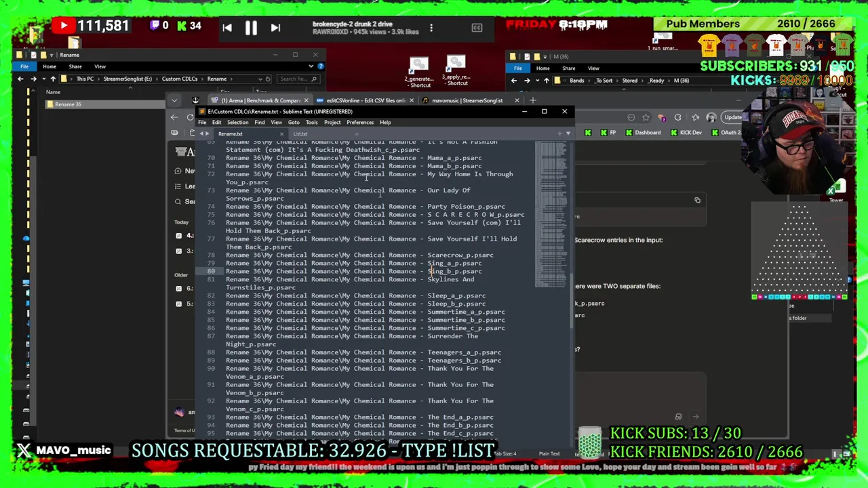Open the Dashboard bookmark
Viewport: 868px width, 488px height.
click(x=643, y=133)
